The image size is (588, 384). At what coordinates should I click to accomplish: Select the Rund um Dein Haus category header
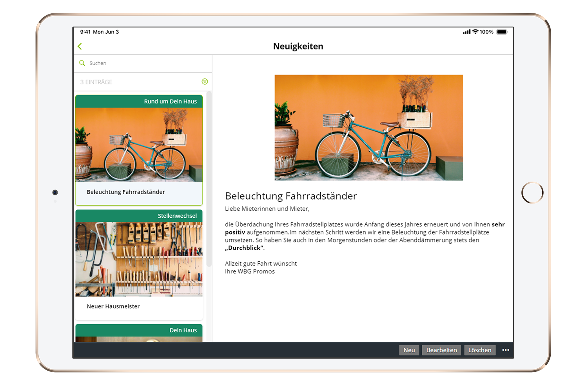click(139, 102)
